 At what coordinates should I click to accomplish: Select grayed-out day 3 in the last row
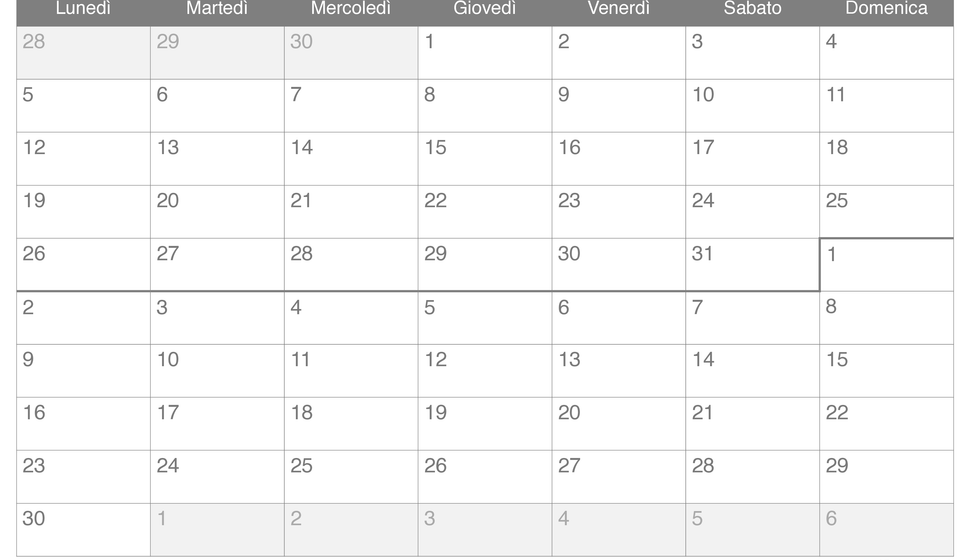click(x=485, y=530)
